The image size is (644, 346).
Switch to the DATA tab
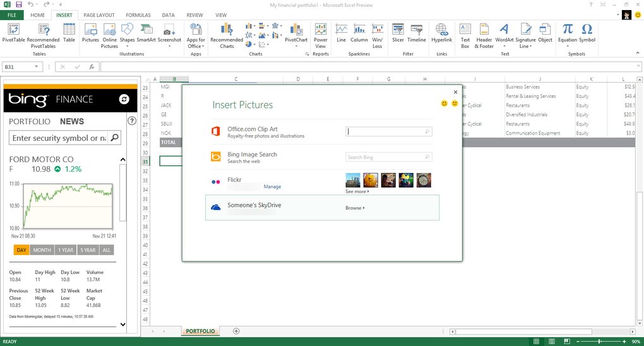[168, 15]
